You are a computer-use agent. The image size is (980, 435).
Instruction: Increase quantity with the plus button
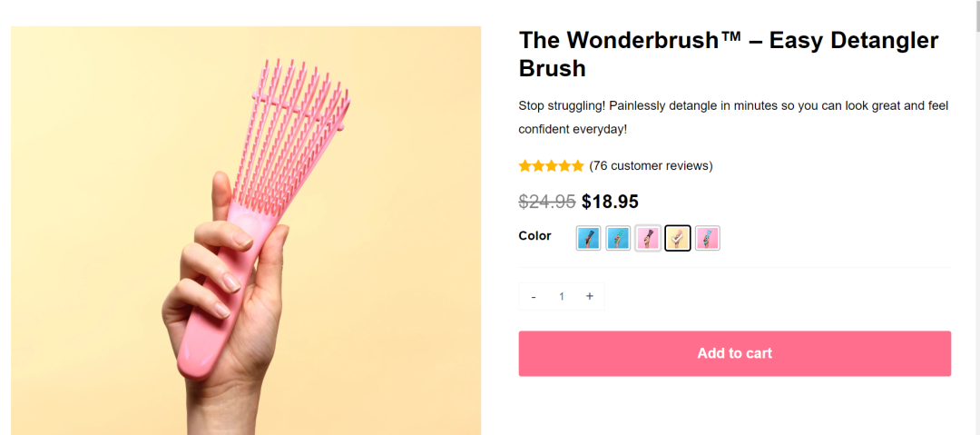tap(590, 296)
